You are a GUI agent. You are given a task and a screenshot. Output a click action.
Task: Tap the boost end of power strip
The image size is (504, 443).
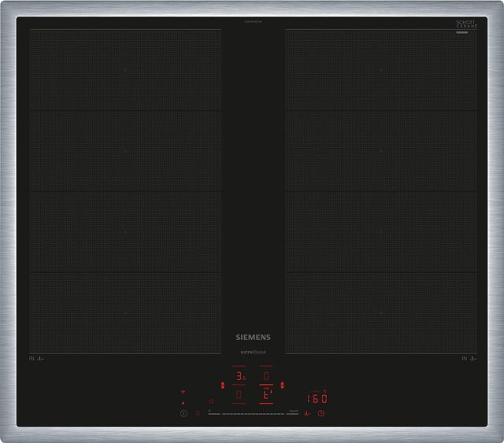tap(293, 412)
